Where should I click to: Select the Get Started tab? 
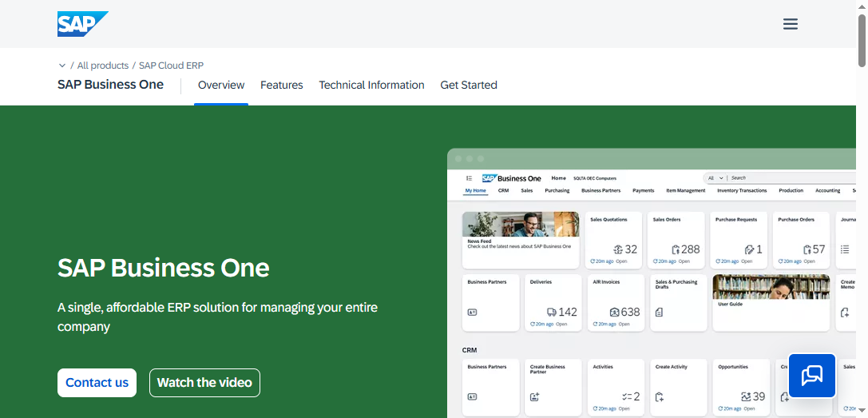pos(469,85)
